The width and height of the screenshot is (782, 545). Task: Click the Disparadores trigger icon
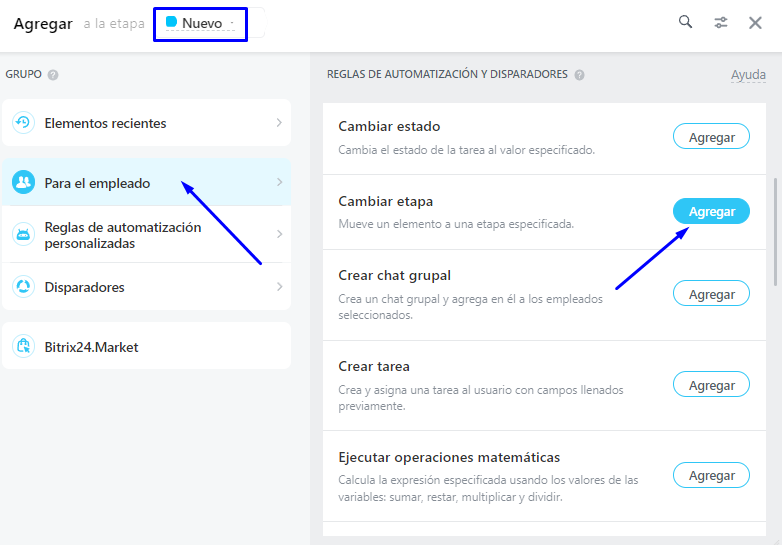23,287
